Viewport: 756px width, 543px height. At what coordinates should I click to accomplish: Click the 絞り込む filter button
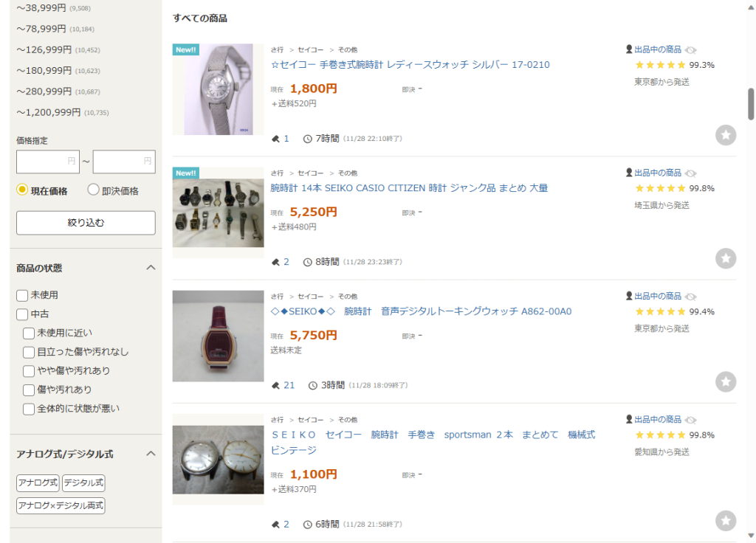[86, 223]
